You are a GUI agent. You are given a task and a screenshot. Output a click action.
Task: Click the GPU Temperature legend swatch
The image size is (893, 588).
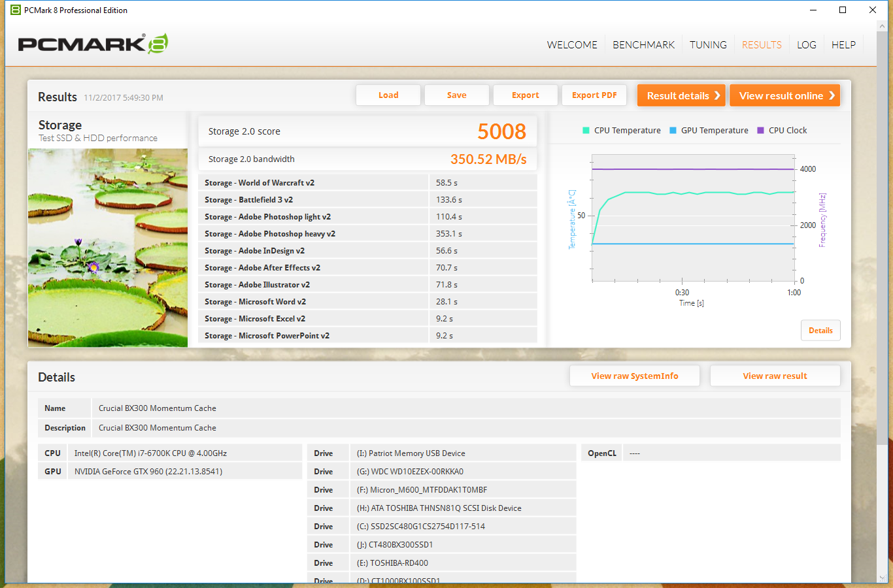pyautogui.click(x=673, y=131)
